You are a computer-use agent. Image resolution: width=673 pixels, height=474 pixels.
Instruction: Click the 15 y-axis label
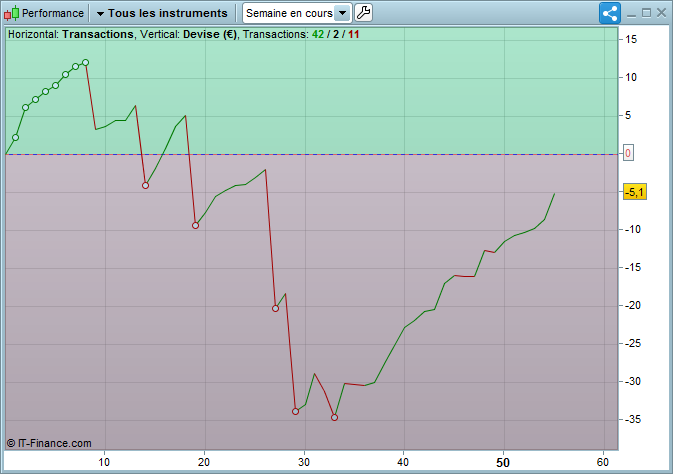click(x=631, y=40)
